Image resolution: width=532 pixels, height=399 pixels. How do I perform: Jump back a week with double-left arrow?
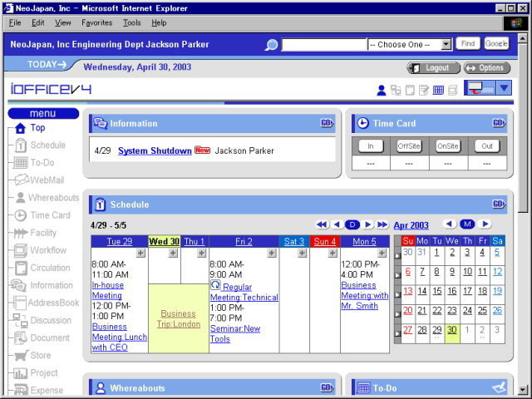click(322, 224)
